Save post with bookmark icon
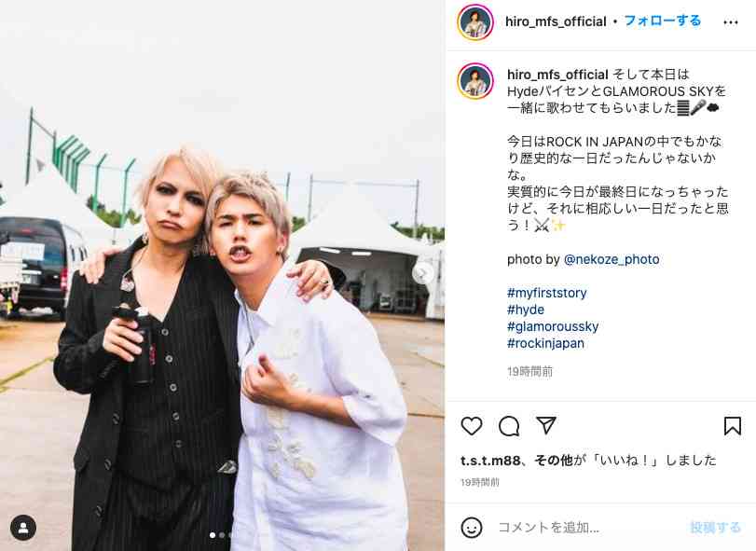The image size is (756, 551). 733,426
